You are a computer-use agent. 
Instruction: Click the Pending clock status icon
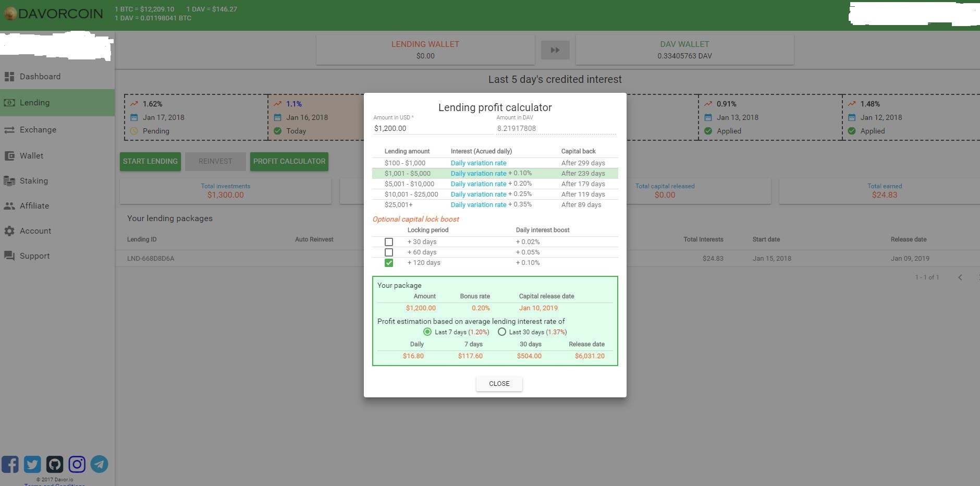pos(134,131)
